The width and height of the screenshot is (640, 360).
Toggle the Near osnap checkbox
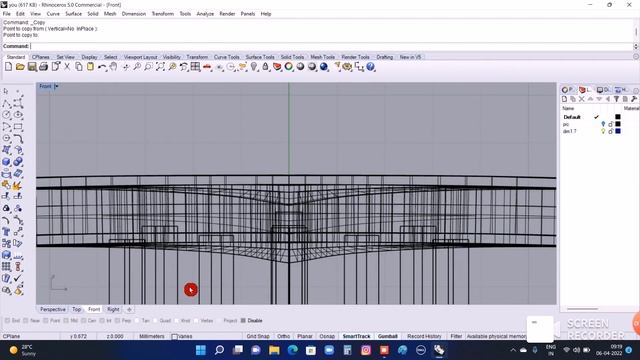click(26, 321)
